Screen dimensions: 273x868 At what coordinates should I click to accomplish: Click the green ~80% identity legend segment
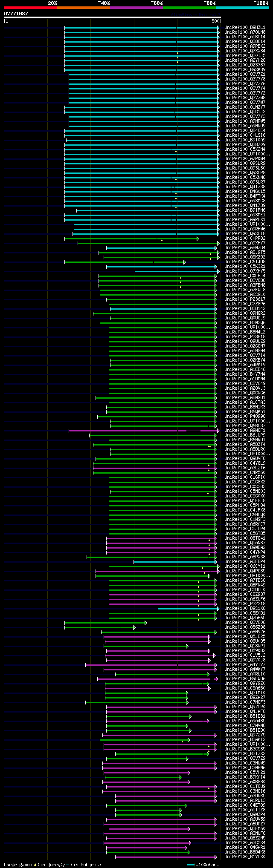189,8
